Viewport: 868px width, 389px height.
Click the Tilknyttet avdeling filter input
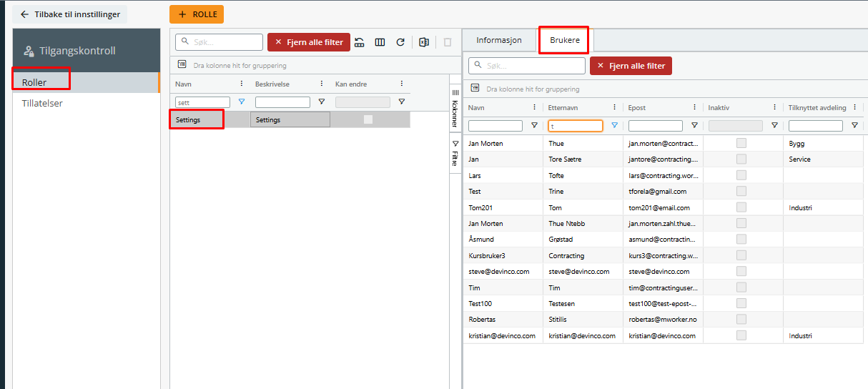coord(816,126)
